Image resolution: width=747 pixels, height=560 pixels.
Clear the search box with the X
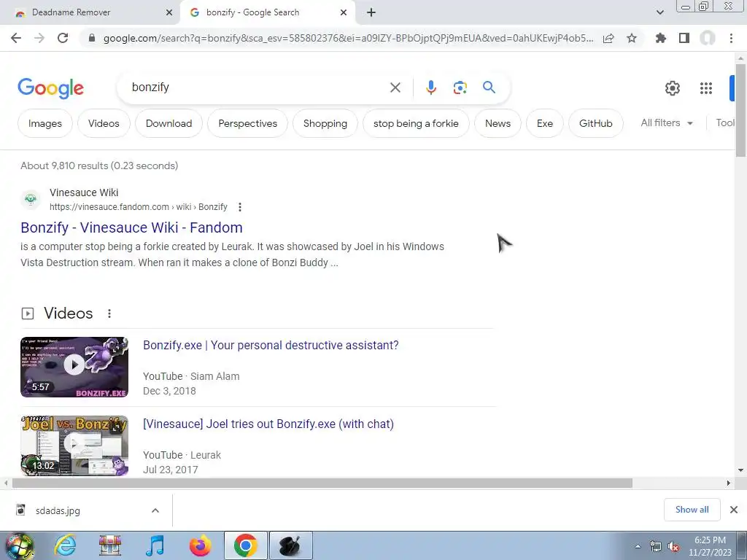pyautogui.click(x=395, y=87)
